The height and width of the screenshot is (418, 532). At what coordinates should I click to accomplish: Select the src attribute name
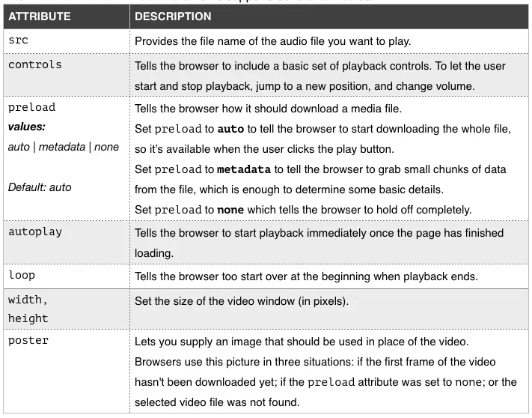[x=19, y=41]
